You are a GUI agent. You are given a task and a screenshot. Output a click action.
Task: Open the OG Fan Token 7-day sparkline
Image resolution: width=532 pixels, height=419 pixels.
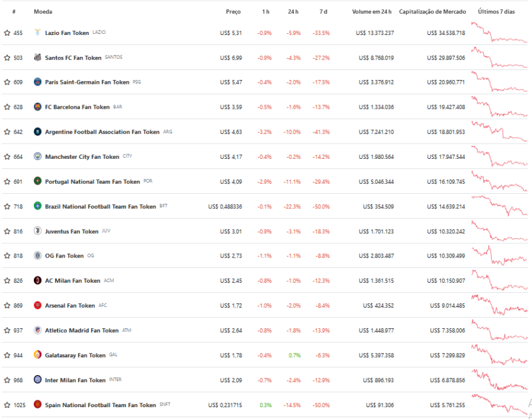[x=499, y=255]
